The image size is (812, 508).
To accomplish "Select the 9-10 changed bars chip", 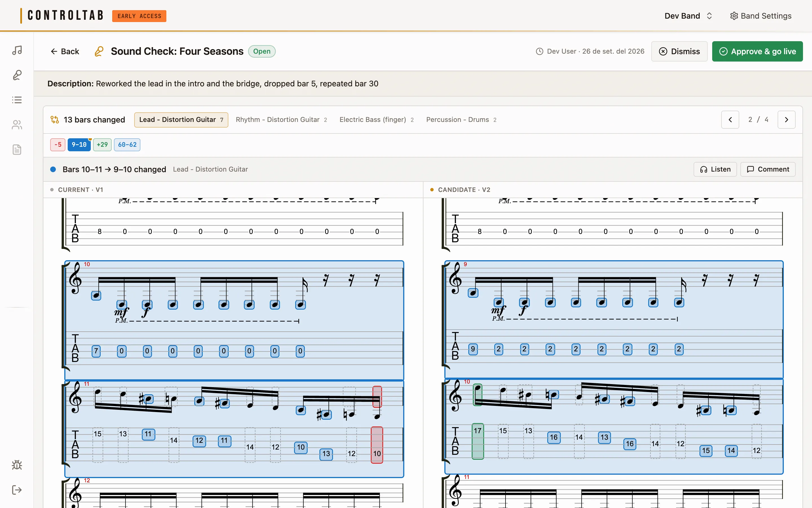I will 79,144.
